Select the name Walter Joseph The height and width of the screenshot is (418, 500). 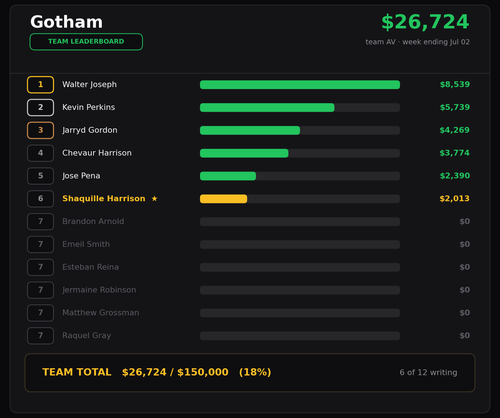[x=89, y=85]
